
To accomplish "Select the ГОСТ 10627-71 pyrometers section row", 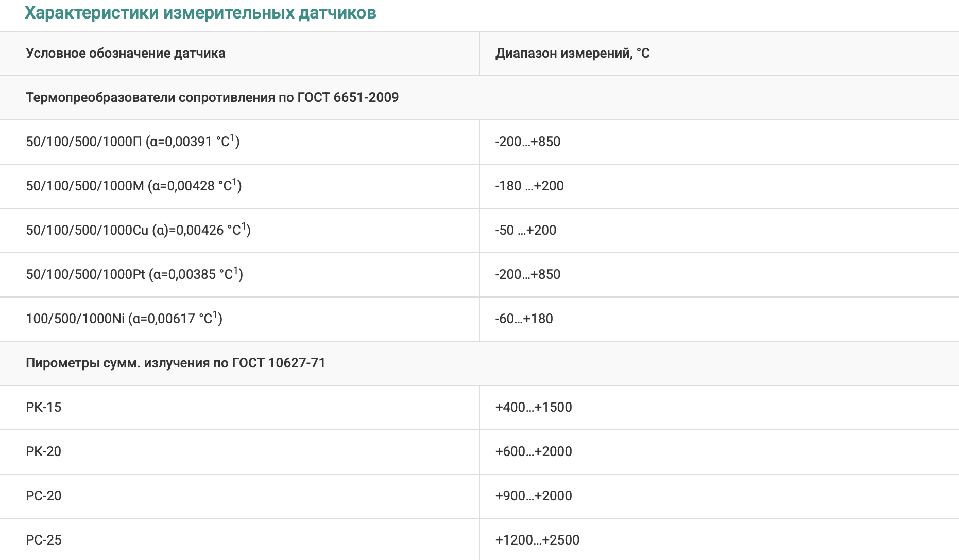I will [176, 363].
